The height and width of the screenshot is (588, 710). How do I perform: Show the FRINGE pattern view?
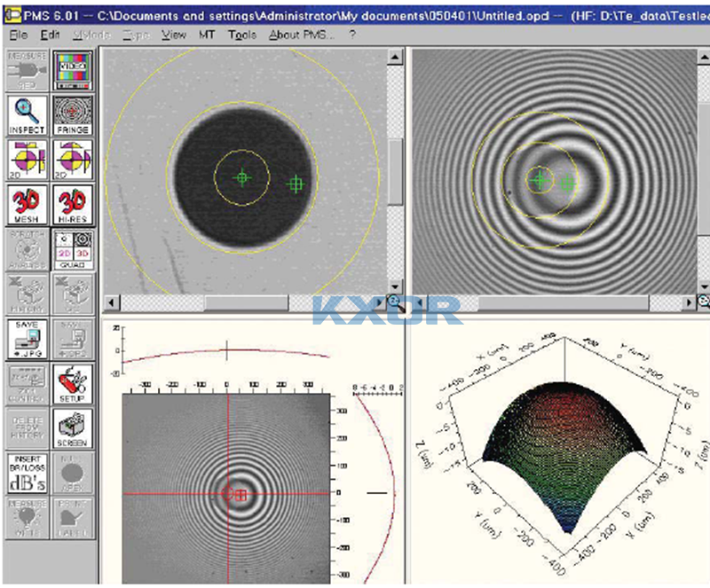pos(73,115)
